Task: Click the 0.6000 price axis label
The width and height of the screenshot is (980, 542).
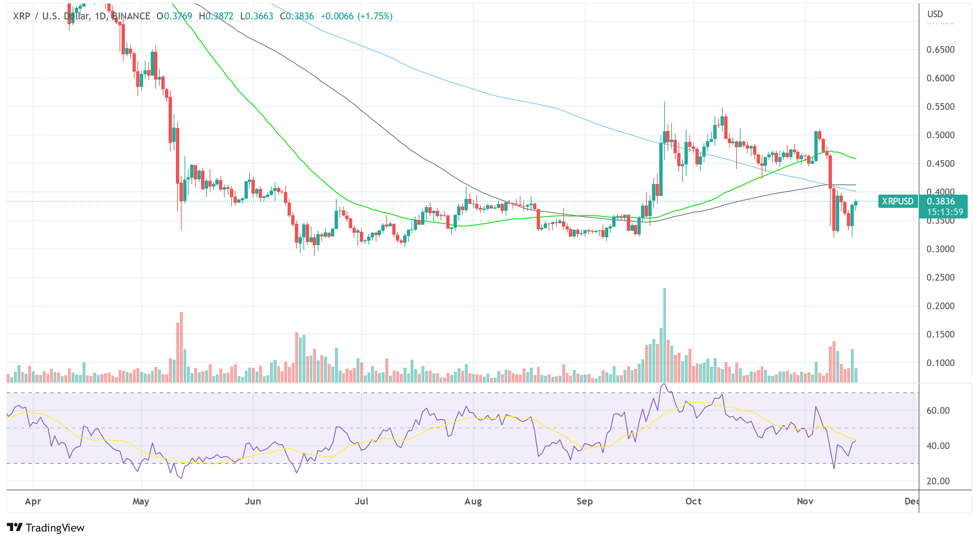Action: [941, 78]
